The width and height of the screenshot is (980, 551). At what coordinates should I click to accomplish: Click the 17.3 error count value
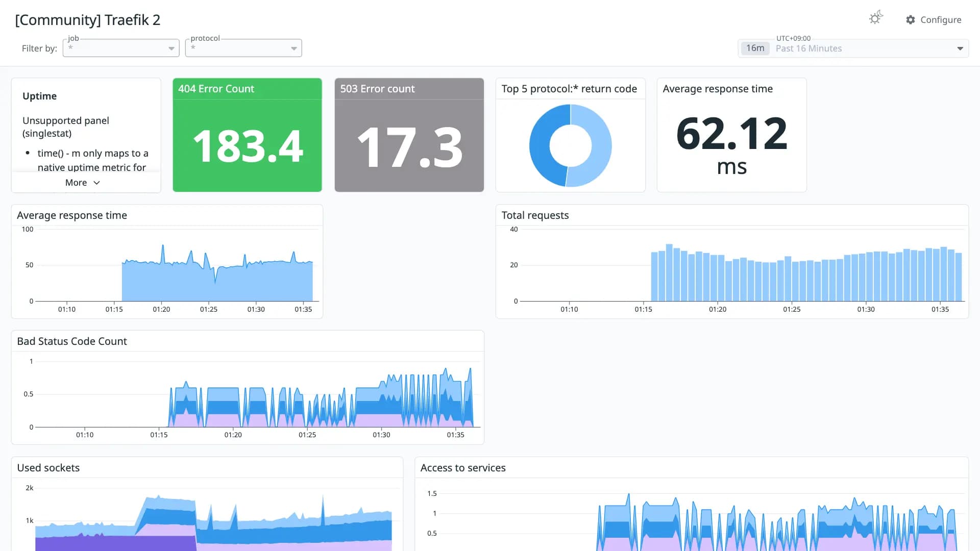pos(409,147)
